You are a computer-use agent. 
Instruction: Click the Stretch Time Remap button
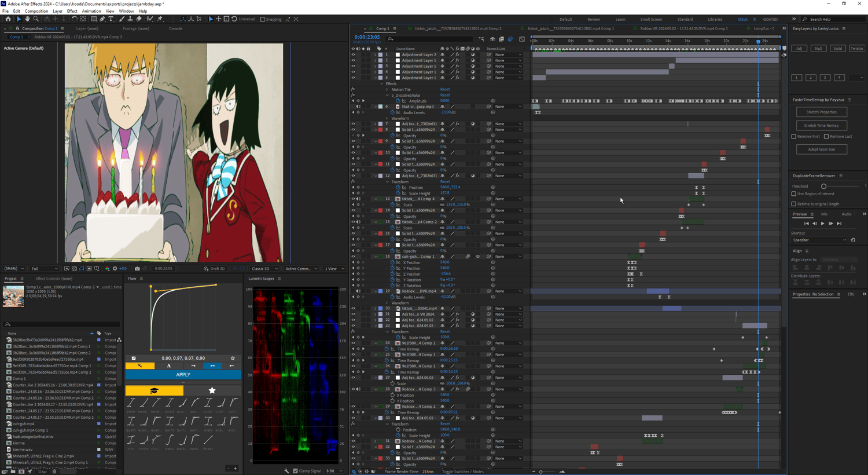[x=821, y=125]
